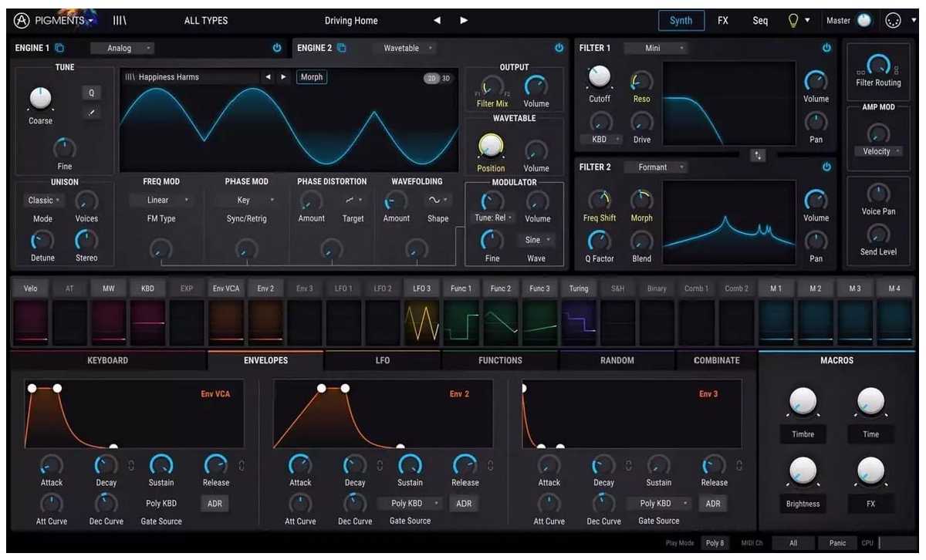Open Unison Classic mode dropdown

44,200
